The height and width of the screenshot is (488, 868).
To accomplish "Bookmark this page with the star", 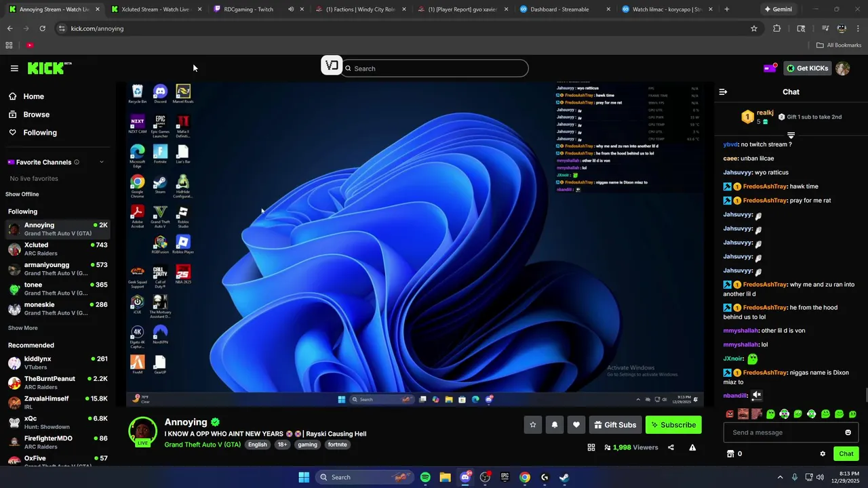I will click(753, 28).
